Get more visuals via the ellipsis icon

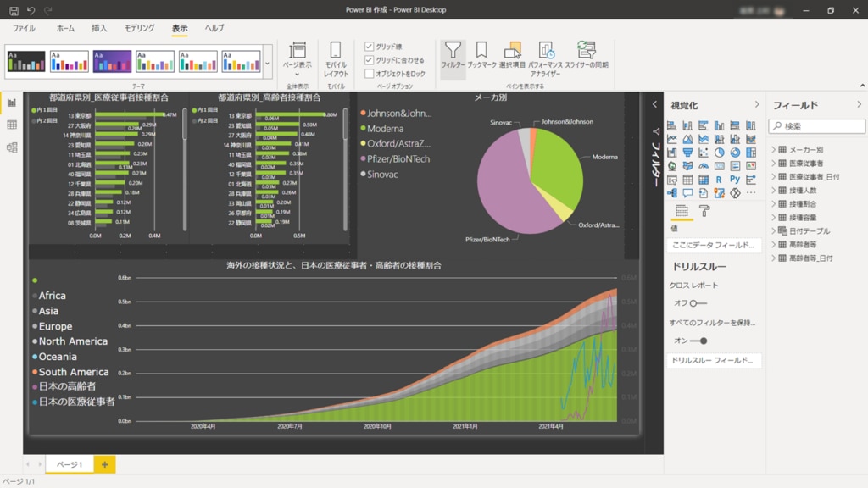click(x=751, y=193)
